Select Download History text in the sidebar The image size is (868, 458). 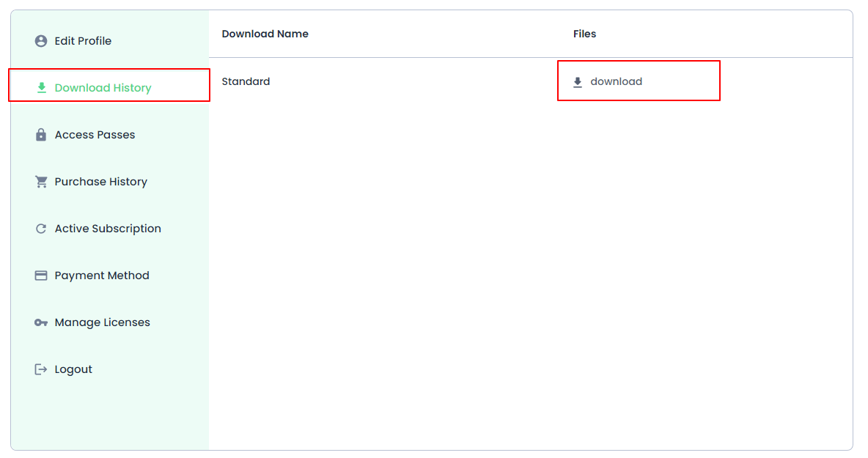pyautogui.click(x=103, y=88)
